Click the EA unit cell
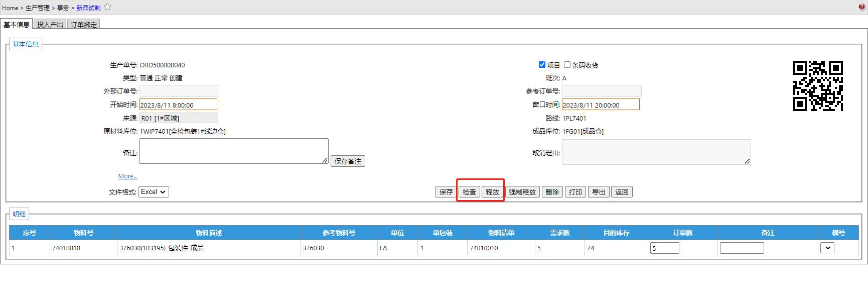This screenshot has width=868, height=297. click(383, 248)
